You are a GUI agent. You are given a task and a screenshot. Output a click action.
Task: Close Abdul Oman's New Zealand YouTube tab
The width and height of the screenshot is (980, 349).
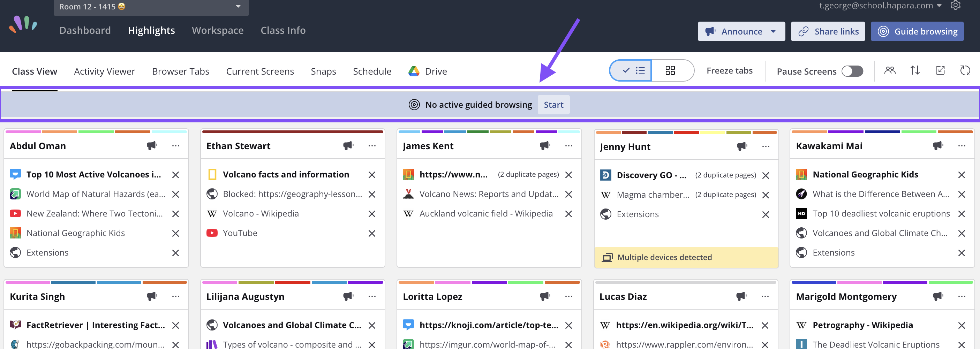[x=175, y=214]
